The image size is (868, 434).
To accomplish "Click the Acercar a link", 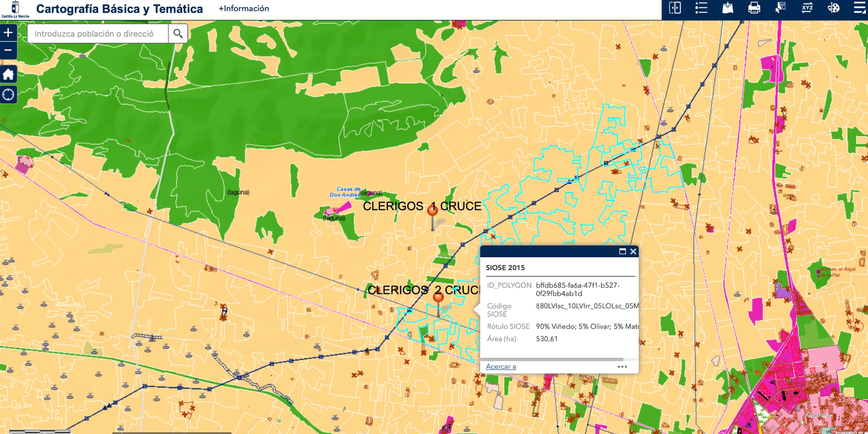I will click(501, 367).
